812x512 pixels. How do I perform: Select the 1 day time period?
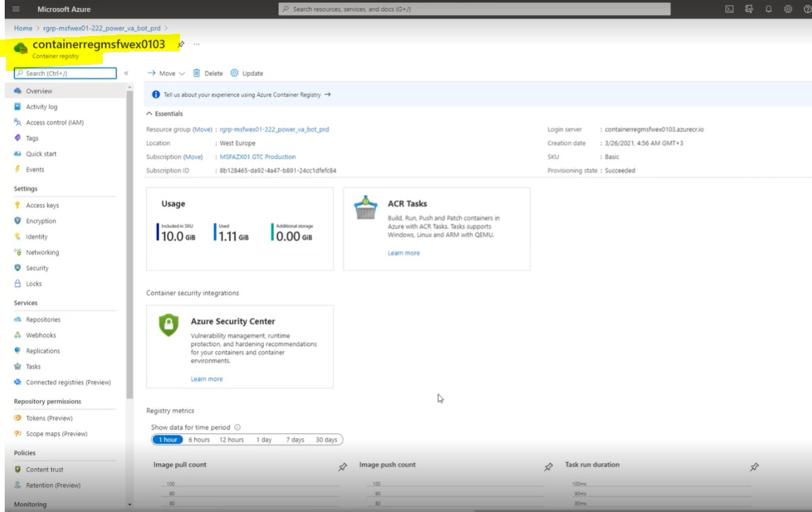(264, 440)
